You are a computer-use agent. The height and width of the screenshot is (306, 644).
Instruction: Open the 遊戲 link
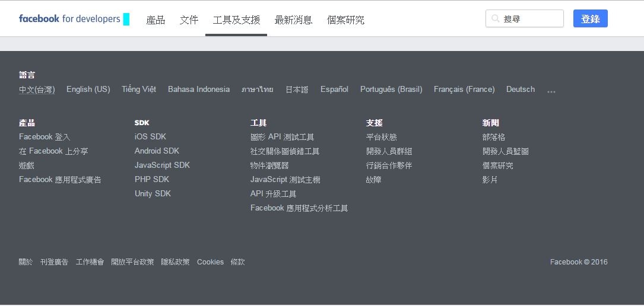(26, 165)
